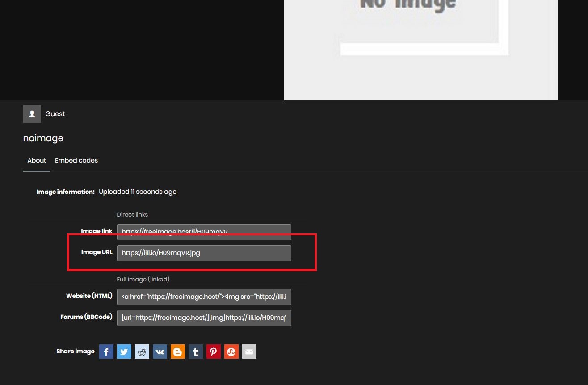The image size is (588, 385).
Task: Share image on Facebook
Action: [106, 352]
